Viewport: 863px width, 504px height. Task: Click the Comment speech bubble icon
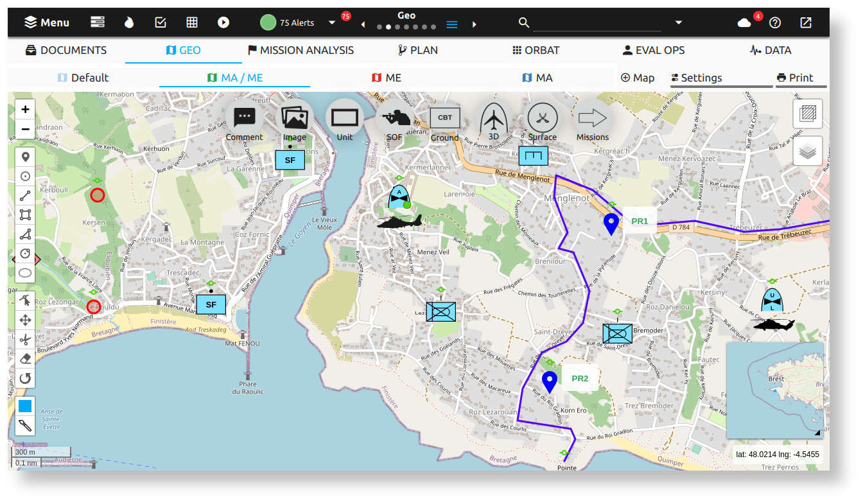[x=244, y=118]
